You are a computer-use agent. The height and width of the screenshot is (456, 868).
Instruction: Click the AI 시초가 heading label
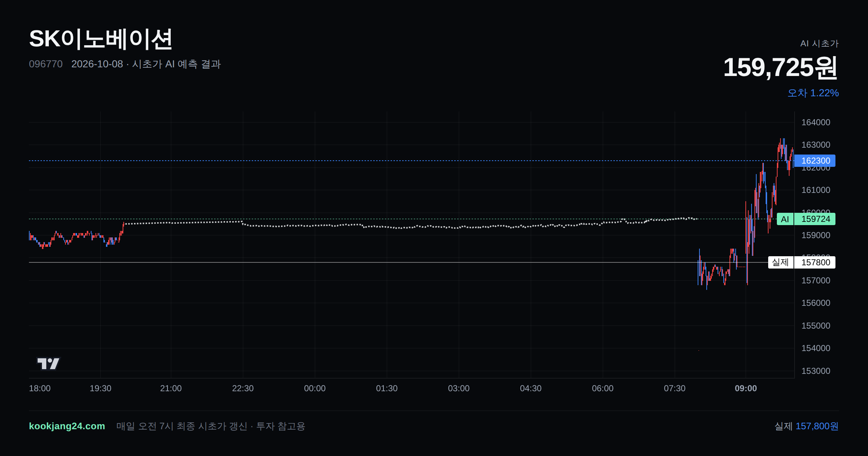pyautogui.click(x=819, y=43)
